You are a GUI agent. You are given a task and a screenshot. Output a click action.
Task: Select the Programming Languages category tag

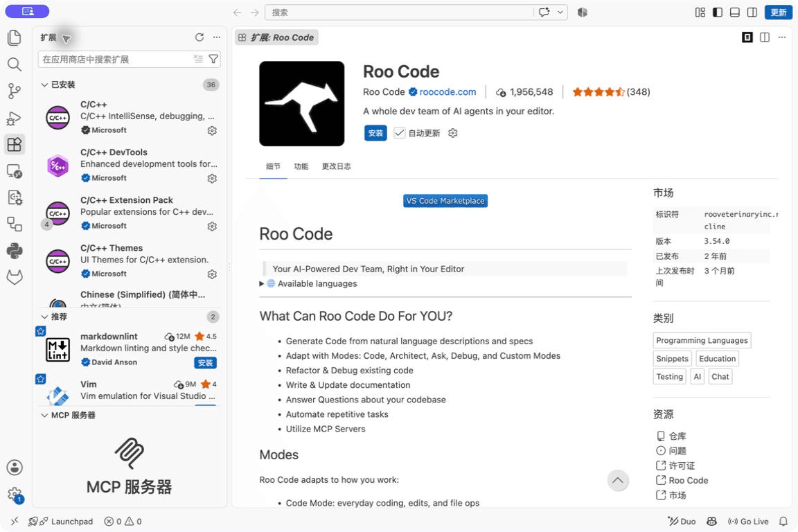(x=702, y=340)
